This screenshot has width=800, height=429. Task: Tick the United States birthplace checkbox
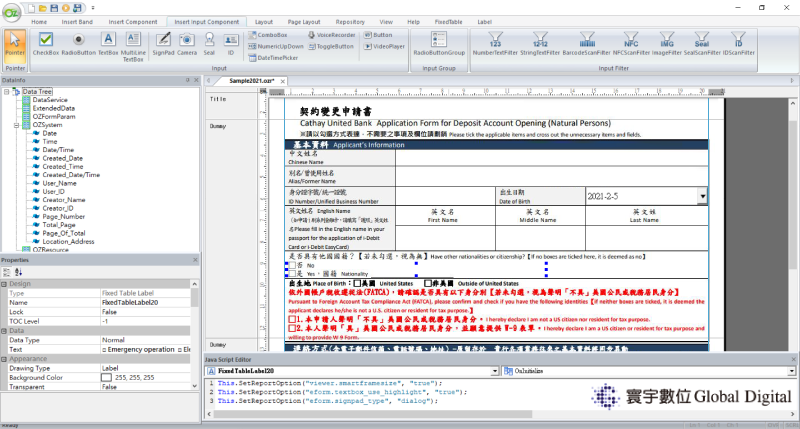357,283
